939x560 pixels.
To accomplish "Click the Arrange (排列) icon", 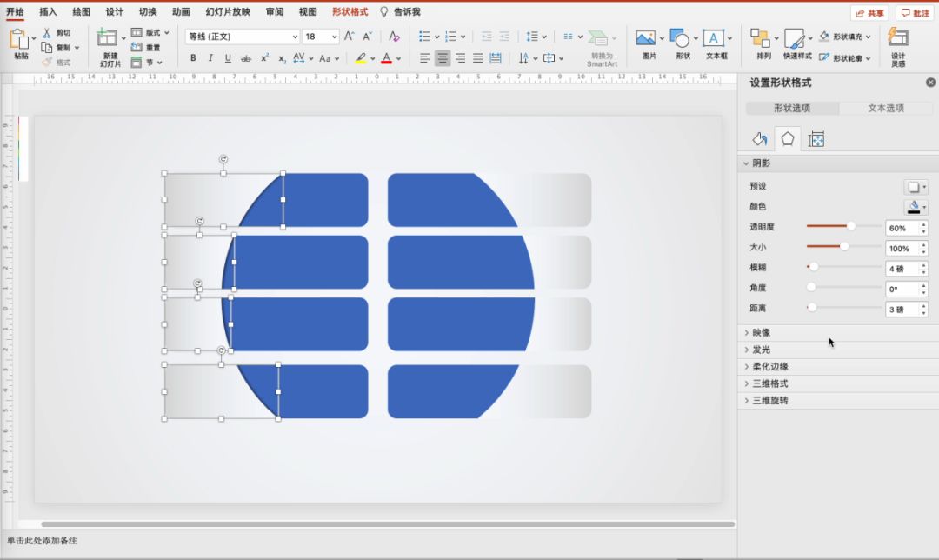I will coord(760,37).
